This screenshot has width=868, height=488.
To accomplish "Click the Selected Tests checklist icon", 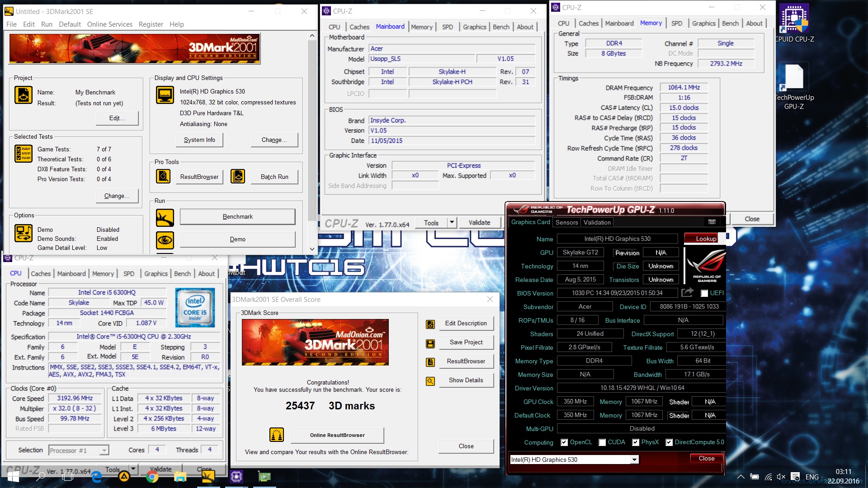I will pos(23,154).
